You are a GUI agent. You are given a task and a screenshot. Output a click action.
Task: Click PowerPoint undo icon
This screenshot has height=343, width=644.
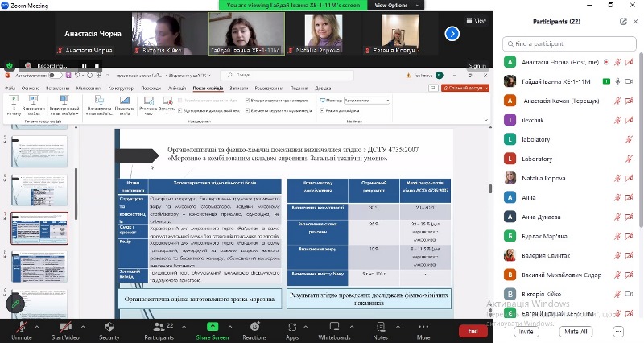(x=77, y=76)
